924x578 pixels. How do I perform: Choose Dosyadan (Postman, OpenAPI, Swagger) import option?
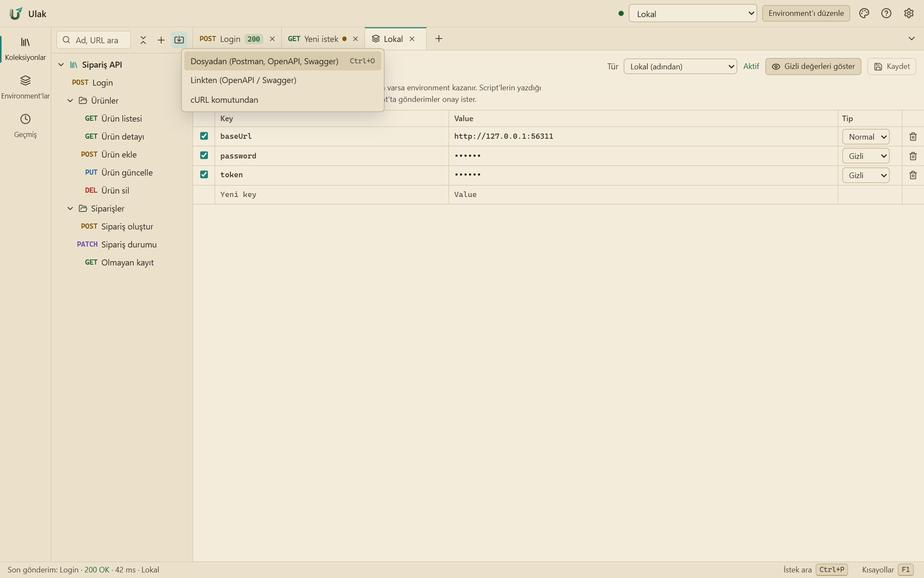pyautogui.click(x=283, y=61)
